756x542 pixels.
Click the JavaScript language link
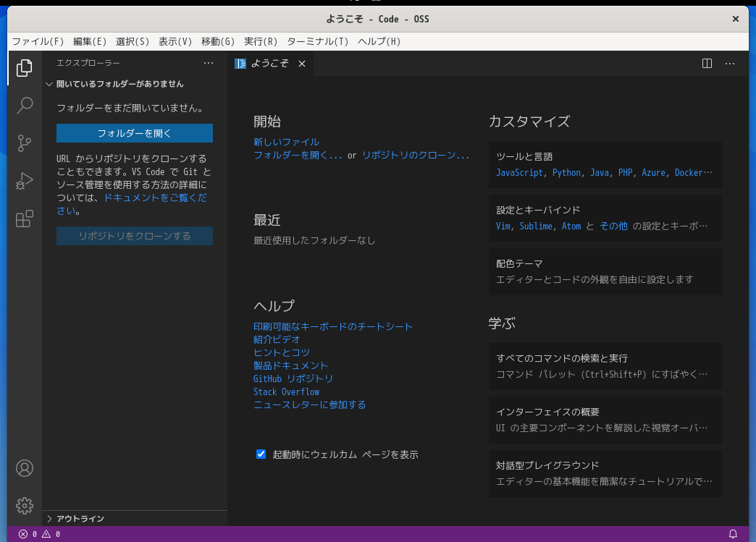520,172
